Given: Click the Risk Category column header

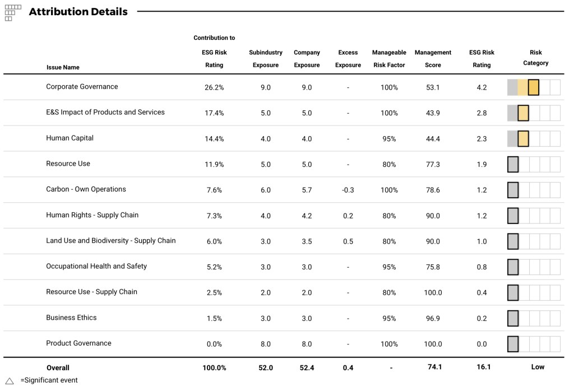Looking at the screenshot, I should pos(535,58).
